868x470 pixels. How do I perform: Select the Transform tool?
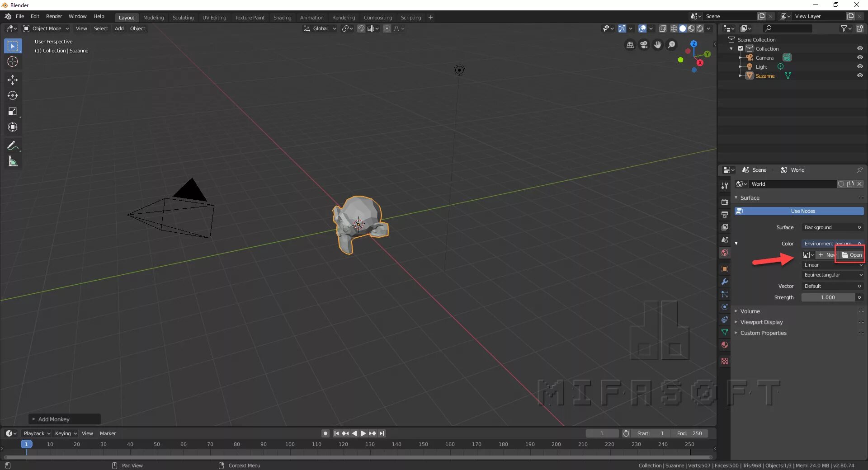coord(13,127)
